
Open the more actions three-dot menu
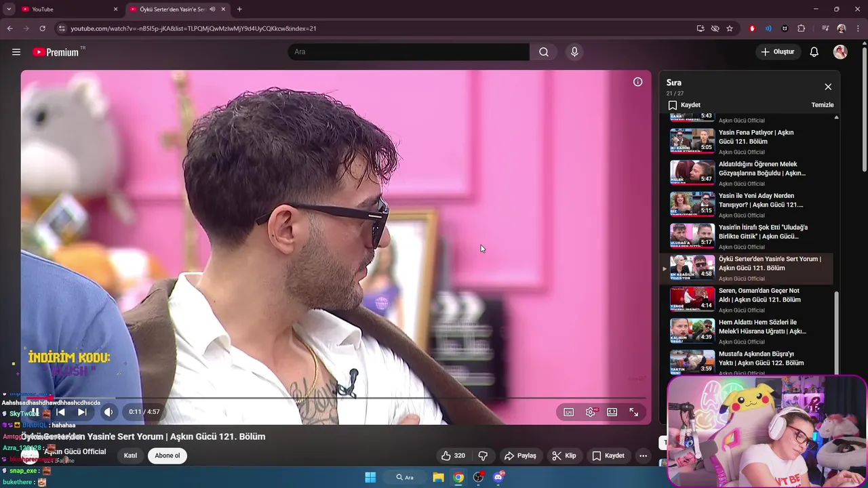click(643, 455)
